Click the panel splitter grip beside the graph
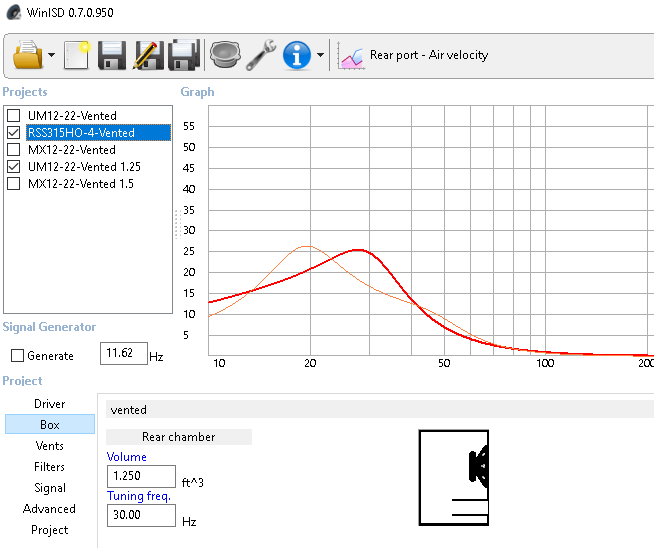Image resolution: width=654 pixels, height=548 pixels. (x=177, y=224)
